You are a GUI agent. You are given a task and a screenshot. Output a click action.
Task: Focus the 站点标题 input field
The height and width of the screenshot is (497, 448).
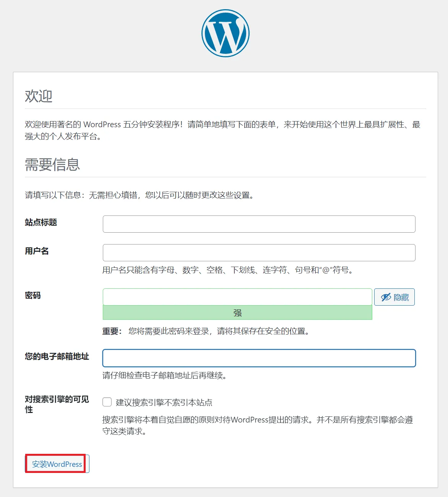point(259,224)
